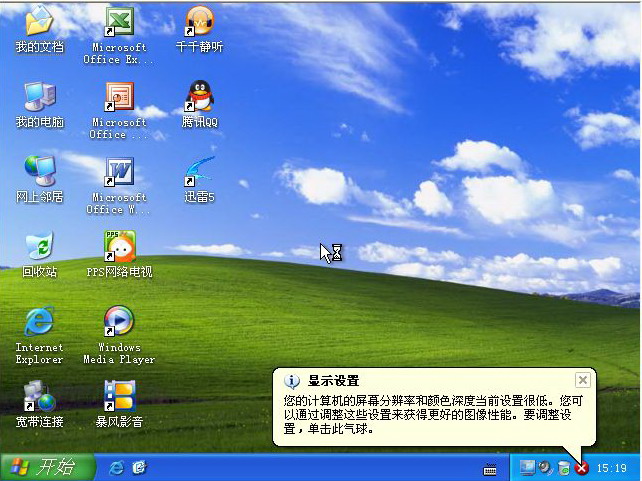Click the 15:19 clock in the taskbar
Screen dimensions: 642x481
pyautogui.click(x=612, y=468)
